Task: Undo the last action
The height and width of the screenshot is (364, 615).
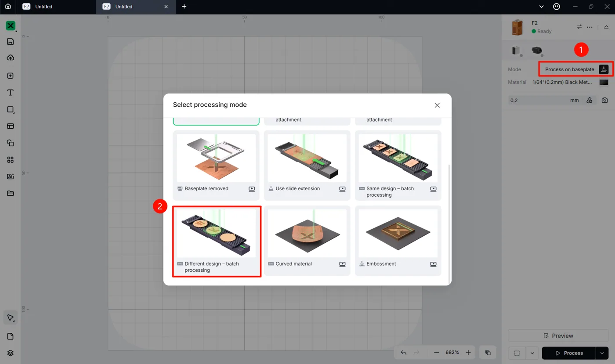Action: tap(404, 353)
